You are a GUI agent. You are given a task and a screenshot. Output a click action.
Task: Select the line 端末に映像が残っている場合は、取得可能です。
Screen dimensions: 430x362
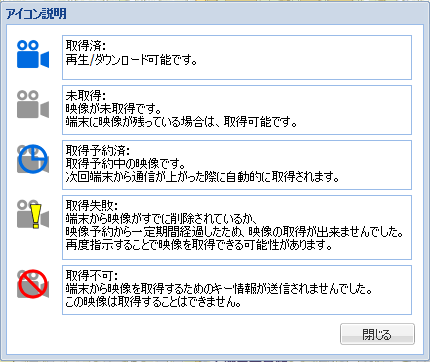click(x=181, y=122)
